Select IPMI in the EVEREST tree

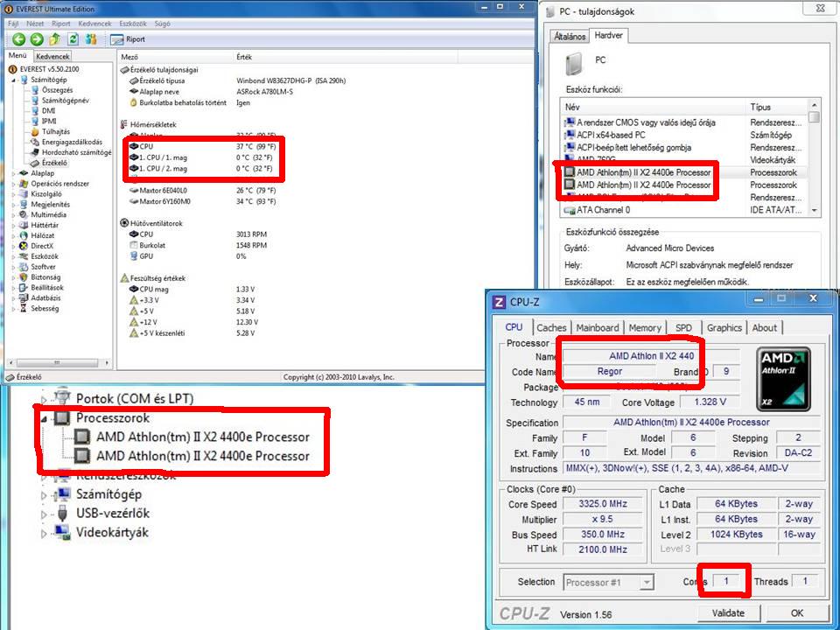(x=49, y=121)
